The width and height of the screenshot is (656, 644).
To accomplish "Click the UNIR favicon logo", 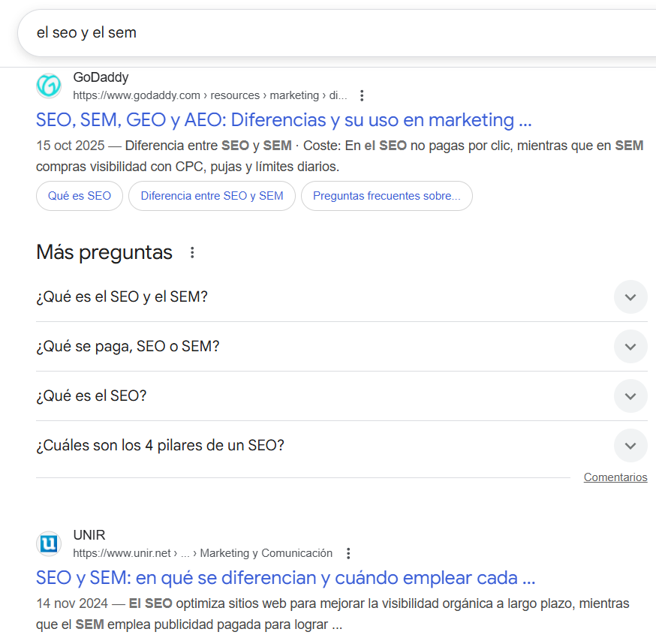I will pyautogui.click(x=49, y=543).
